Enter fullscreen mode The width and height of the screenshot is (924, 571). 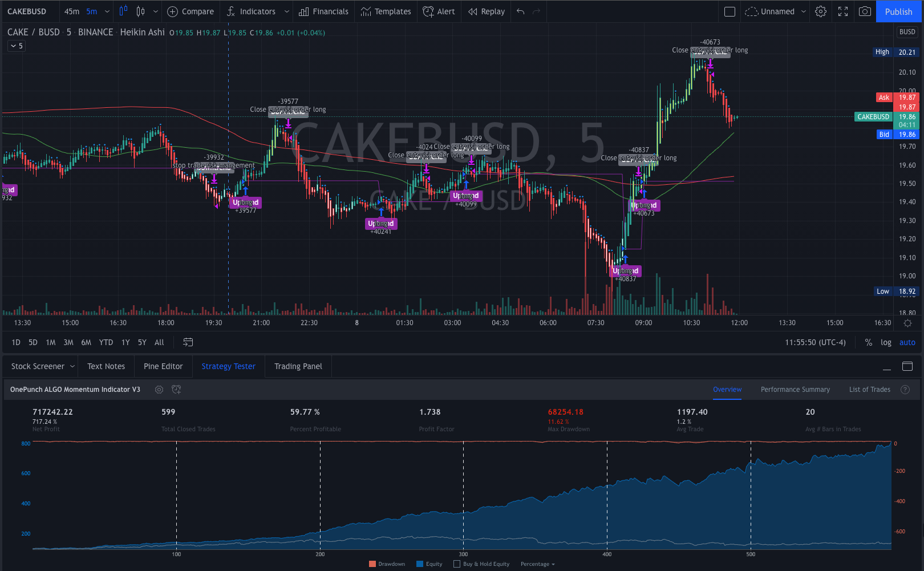(843, 11)
